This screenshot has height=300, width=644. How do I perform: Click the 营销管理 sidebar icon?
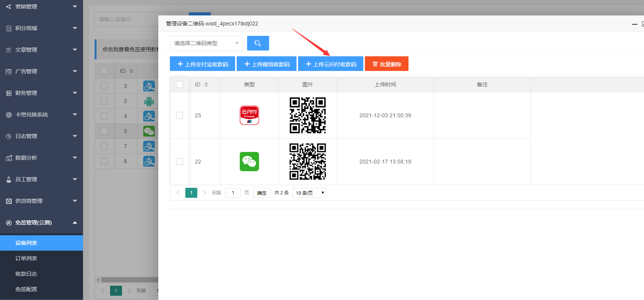click(x=8, y=7)
